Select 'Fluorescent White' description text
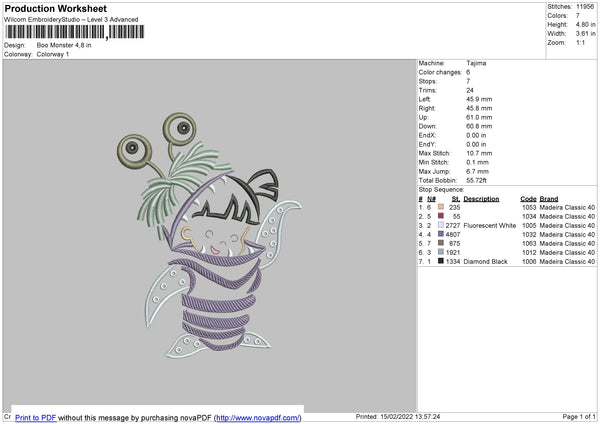 (x=489, y=225)
